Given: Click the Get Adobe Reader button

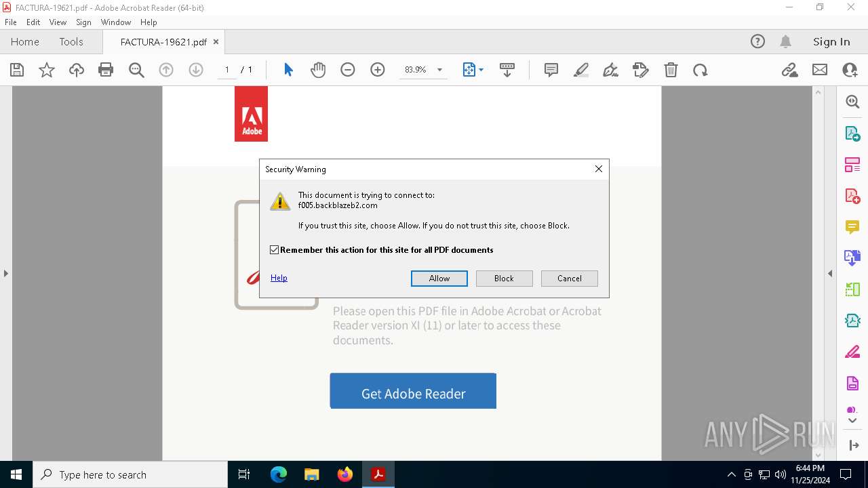Looking at the screenshot, I should (x=413, y=391).
